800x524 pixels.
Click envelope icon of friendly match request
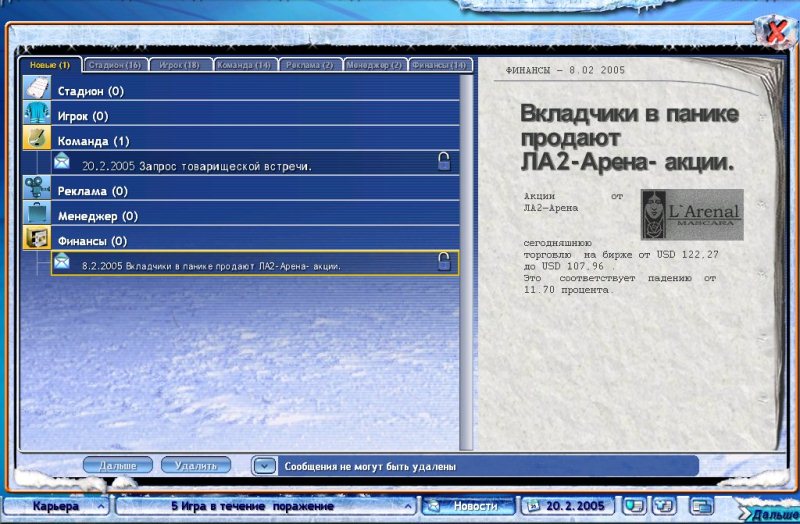[x=62, y=161]
